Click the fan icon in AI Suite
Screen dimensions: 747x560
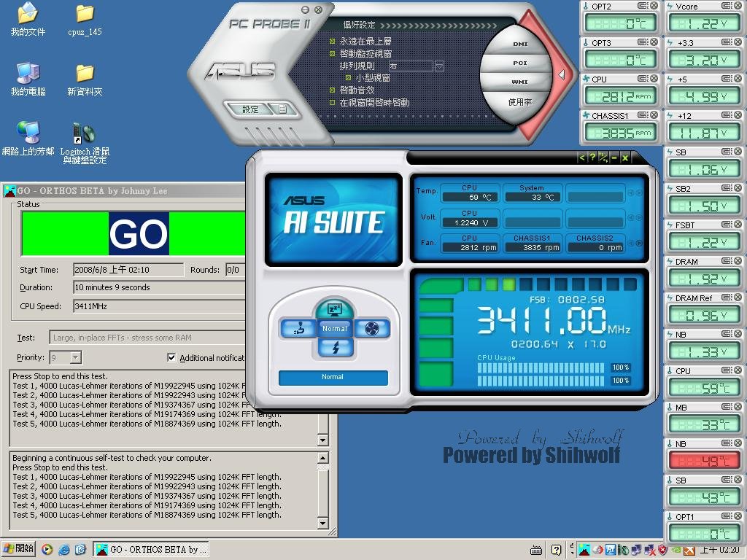coord(372,329)
